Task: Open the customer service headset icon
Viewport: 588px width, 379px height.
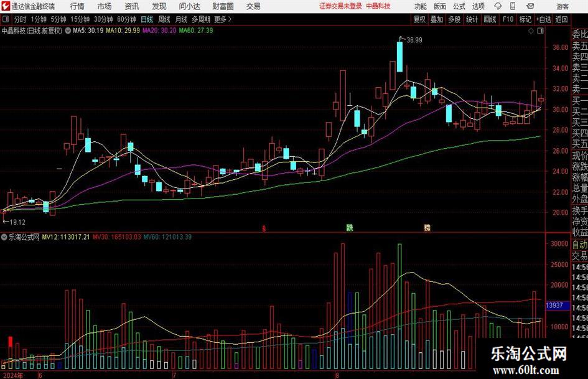Action: [x=498, y=6]
